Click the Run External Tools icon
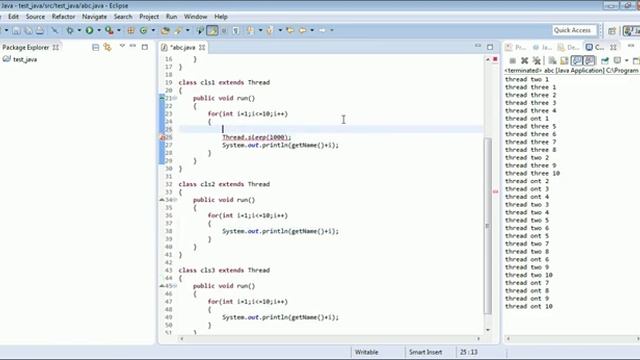This screenshot has width=640, height=360. [109, 31]
